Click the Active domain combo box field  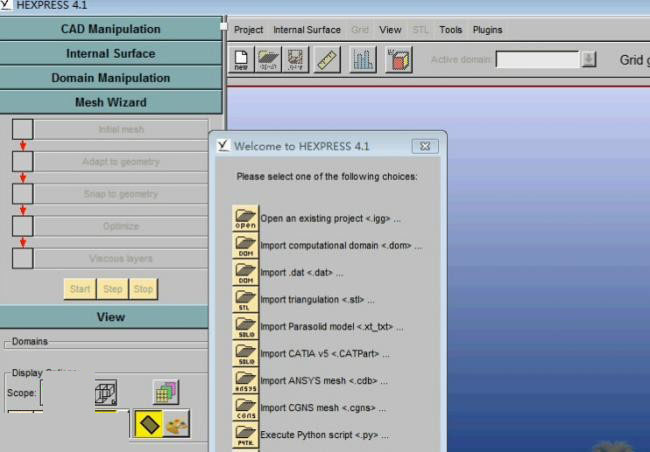(537, 59)
